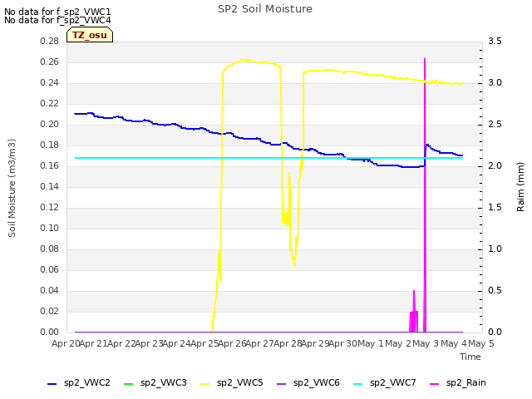Select the sp2_Rain legend label

click(x=466, y=383)
